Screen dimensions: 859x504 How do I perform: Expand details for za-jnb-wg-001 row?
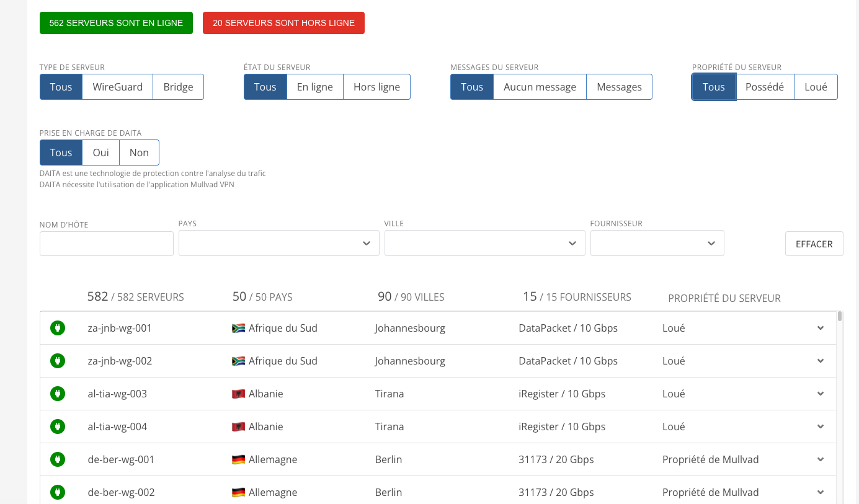click(821, 328)
